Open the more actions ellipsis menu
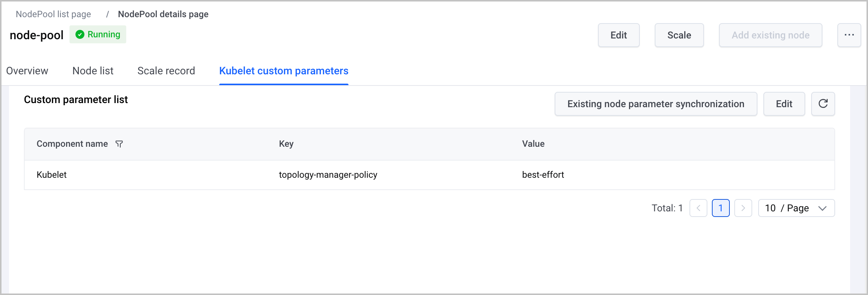Screen dimensions: 868x295 [849, 35]
